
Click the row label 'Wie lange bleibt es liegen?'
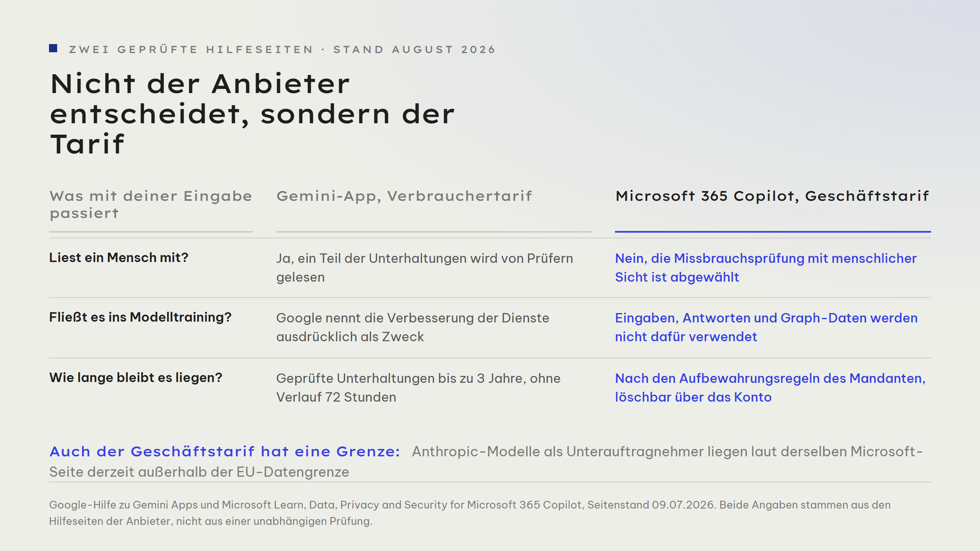click(136, 378)
